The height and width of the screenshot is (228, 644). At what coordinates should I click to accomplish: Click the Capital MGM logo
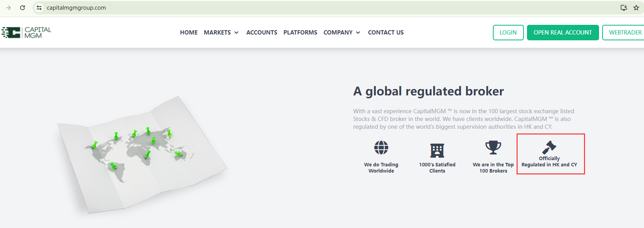pyautogui.click(x=26, y=33)
